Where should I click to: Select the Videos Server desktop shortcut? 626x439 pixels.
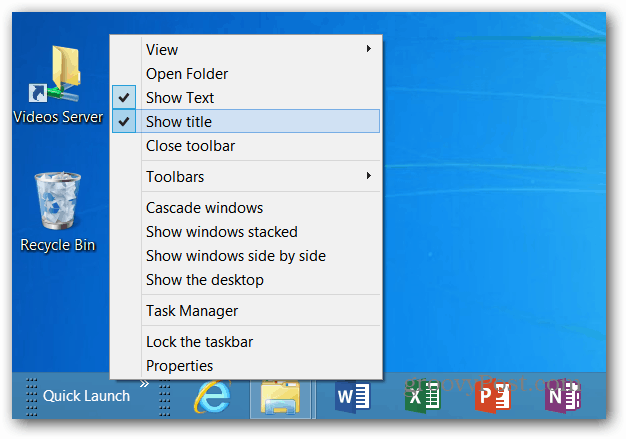tap(58, 85)
